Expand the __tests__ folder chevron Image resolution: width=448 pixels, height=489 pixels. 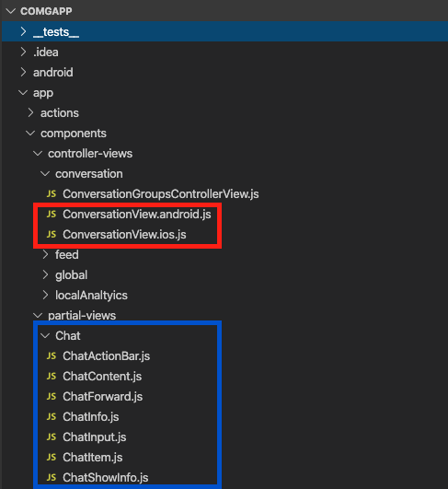point(23,31)
